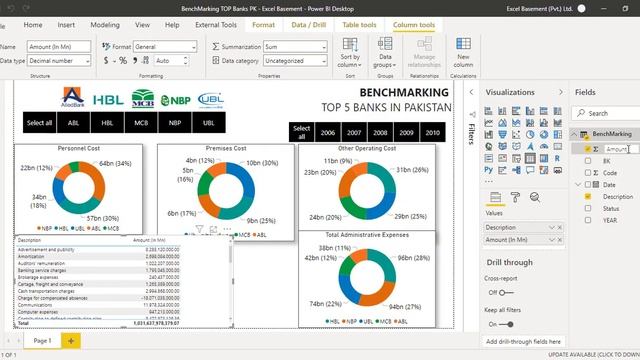Pick the pie chart visual
This screenshot has width=640, height=360.
click(530, 134)
